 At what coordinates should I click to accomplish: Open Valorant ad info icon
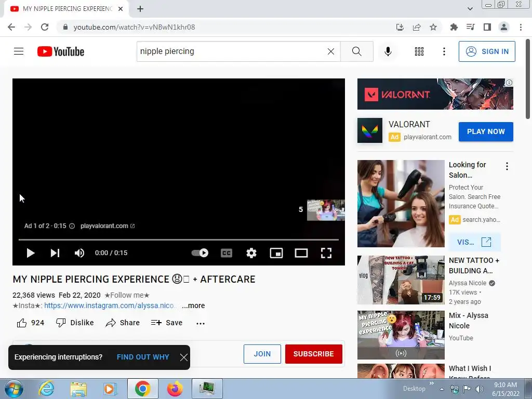tap(509, 83)
